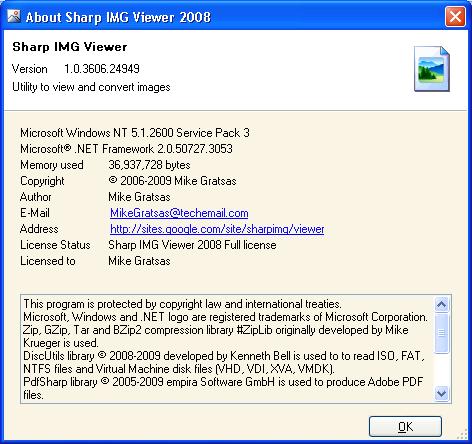Image resolution: width=472 pixels, height=444 pixels.
Task: Click the line starting 'DiscUtils library'
Action: pyautogui.click(x=223, y=356)
